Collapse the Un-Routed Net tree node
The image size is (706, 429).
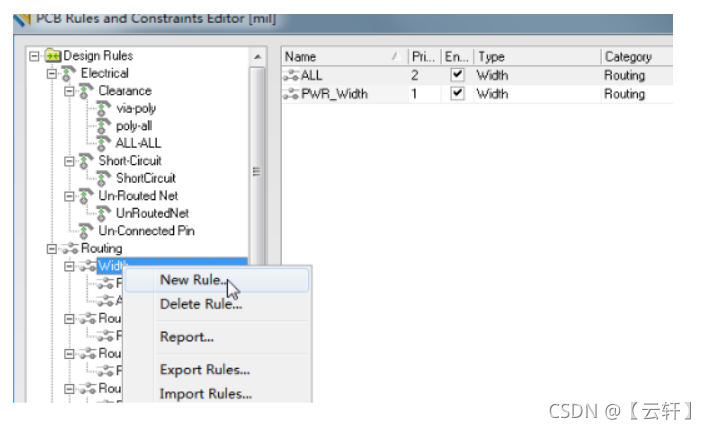click(69, 196)
